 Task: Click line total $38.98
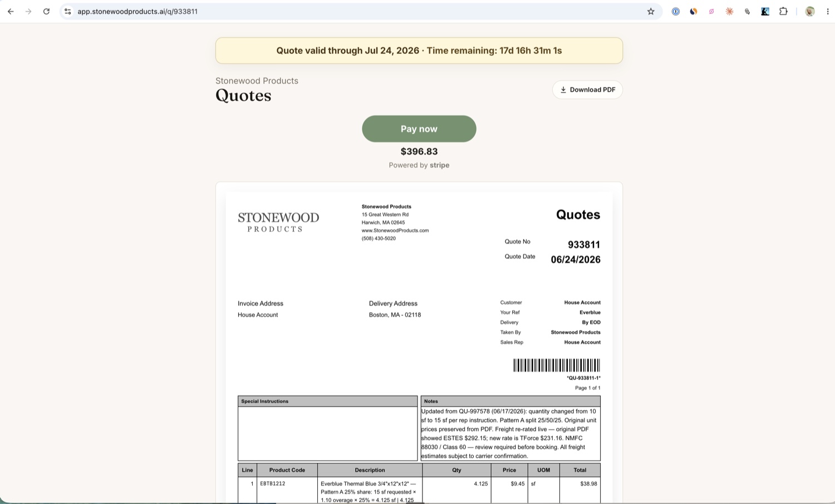588,484
